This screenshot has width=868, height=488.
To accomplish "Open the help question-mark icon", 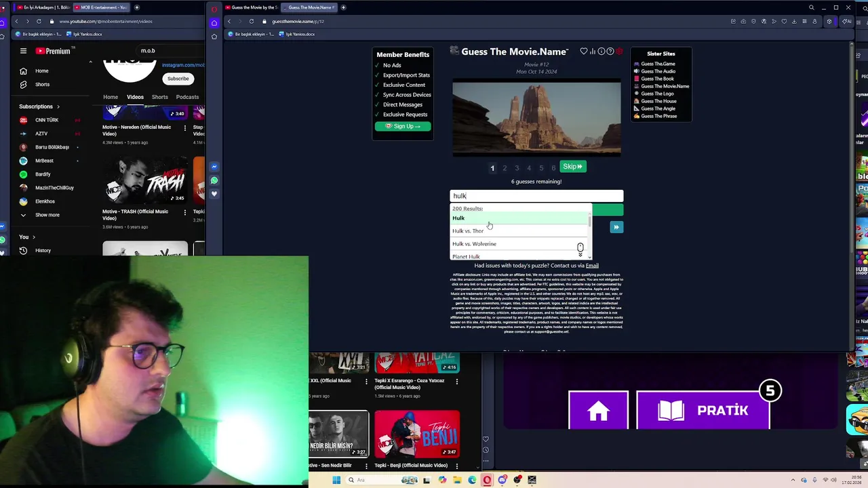I will tap(610, 52).
